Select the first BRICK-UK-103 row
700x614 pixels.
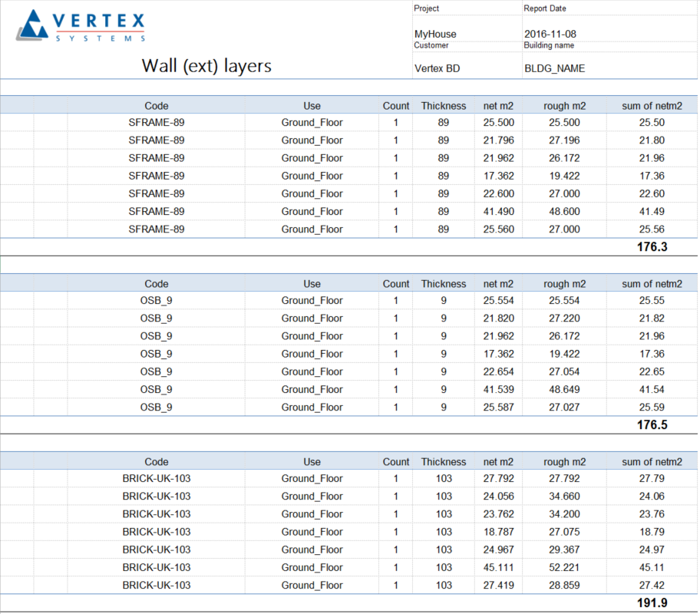tap(157, 478)
